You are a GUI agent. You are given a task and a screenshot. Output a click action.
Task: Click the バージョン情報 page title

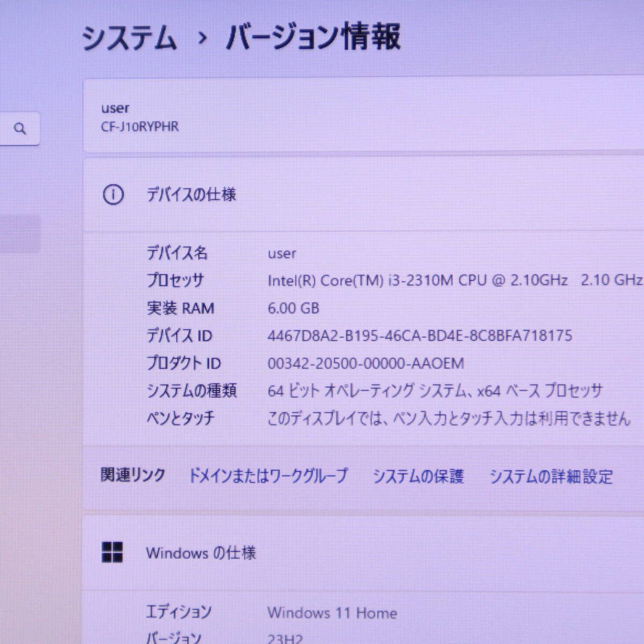[313, 38]
